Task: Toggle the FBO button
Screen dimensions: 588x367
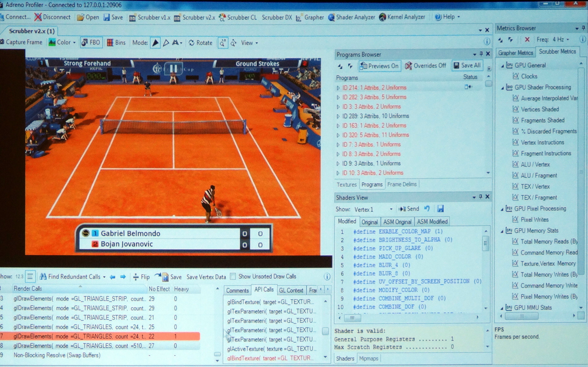Action: tap(91, 43)
